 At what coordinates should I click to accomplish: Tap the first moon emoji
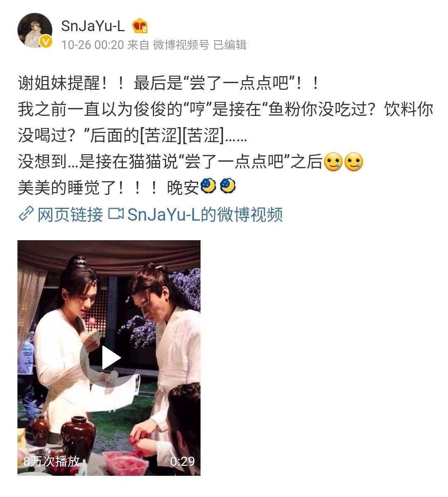pyautogui.click(x=208, y=186)
